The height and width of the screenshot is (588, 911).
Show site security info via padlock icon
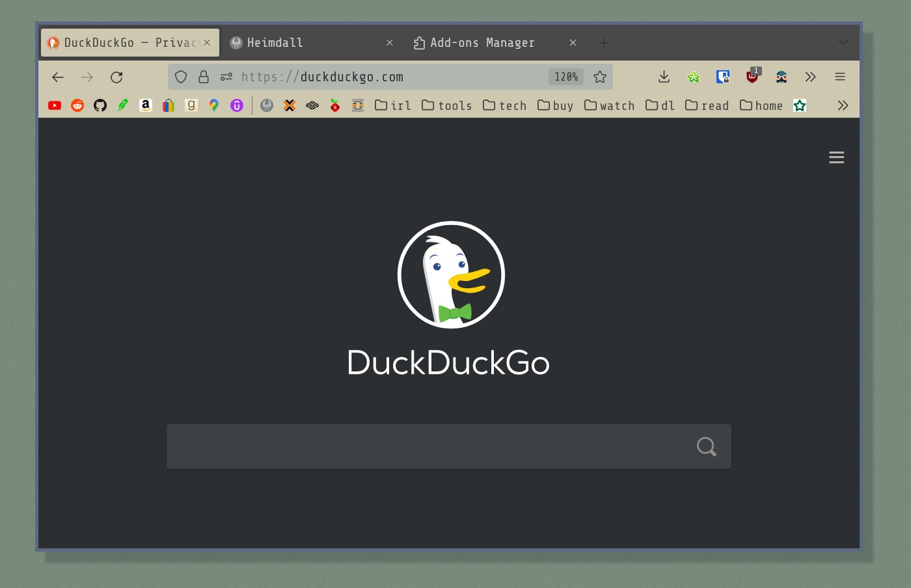point(204,77)
